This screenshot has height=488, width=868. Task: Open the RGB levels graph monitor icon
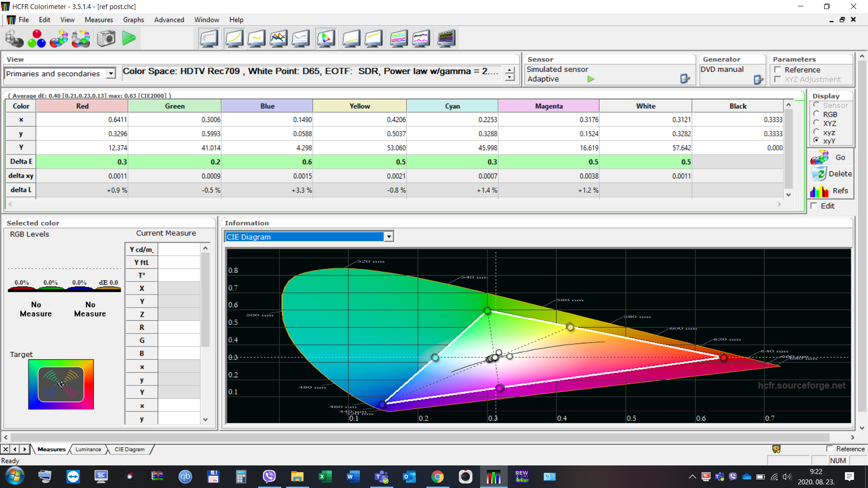(x=278, y=38)
